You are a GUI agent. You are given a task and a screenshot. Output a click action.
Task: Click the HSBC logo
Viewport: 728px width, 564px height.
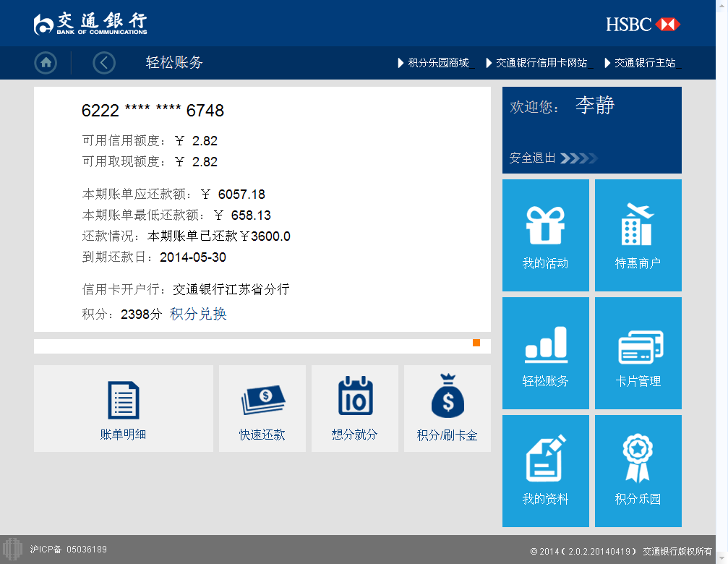click(x=643, y=24)
